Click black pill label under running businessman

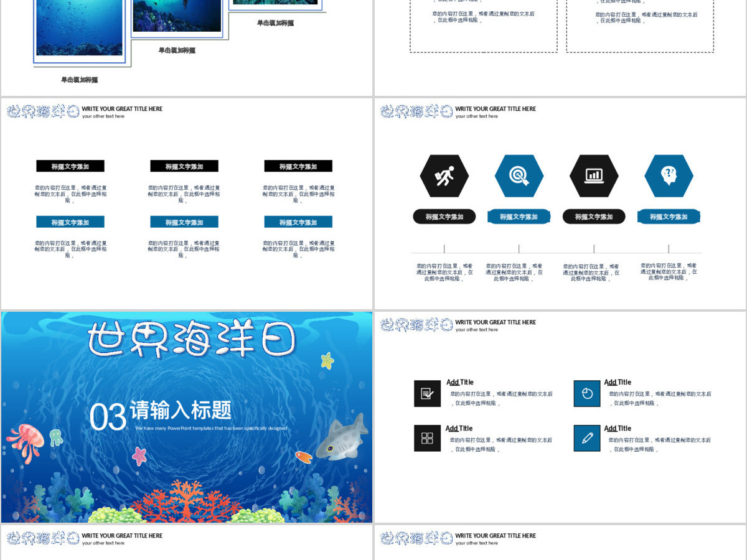(x=444, y=217)
